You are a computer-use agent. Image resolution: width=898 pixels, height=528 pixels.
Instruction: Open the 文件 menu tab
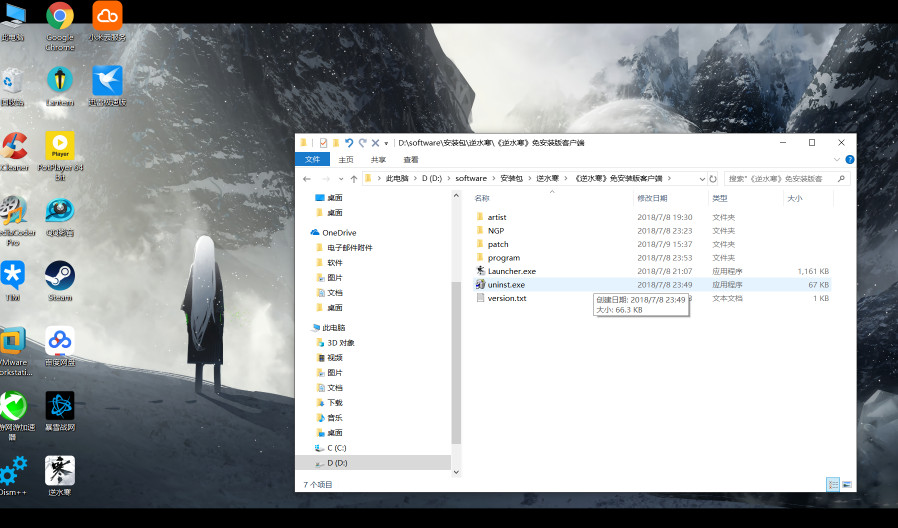coord(312,160)
